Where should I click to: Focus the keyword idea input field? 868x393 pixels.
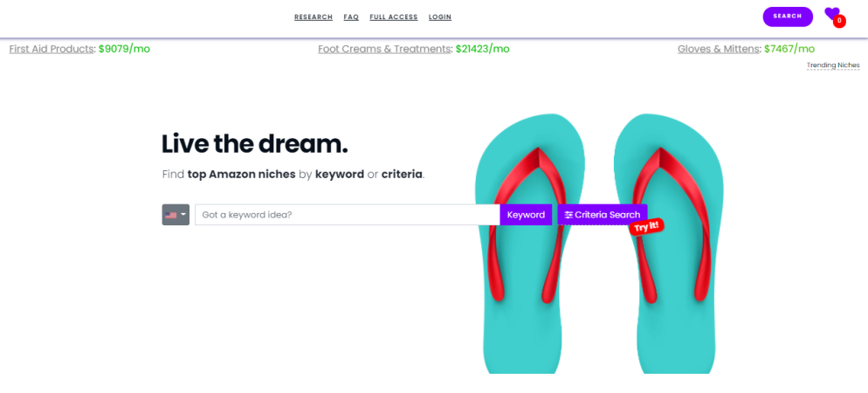[347, 215]
